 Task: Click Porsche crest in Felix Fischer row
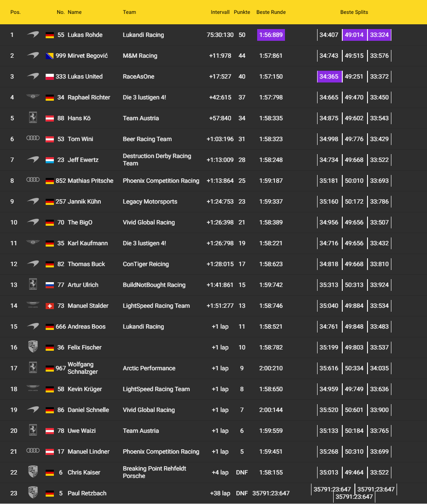coord(33,347)
